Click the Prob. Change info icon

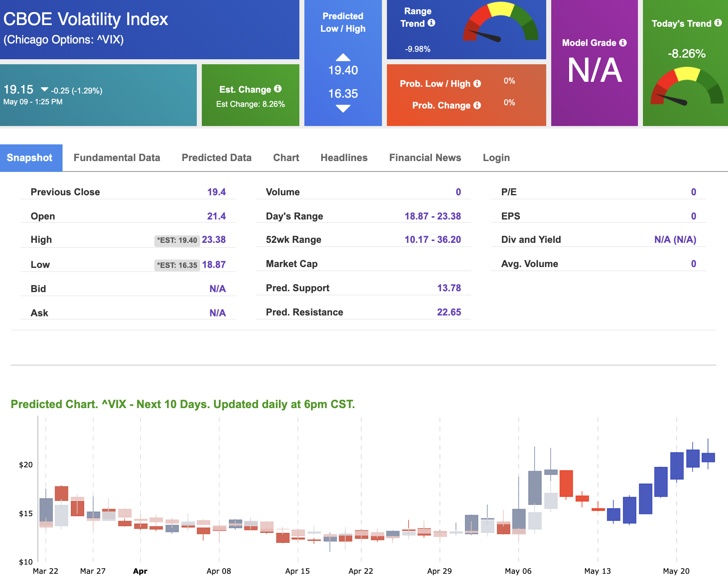pos(477,105)
